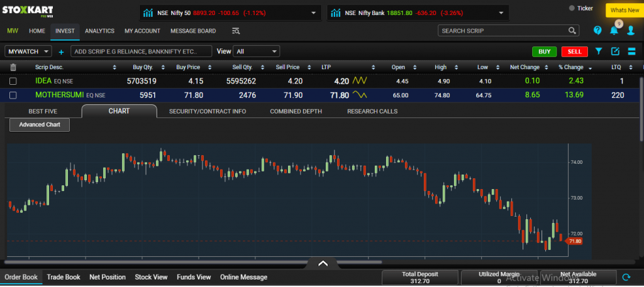Sort by Buy Qty. column arrows

pos(163,67)
